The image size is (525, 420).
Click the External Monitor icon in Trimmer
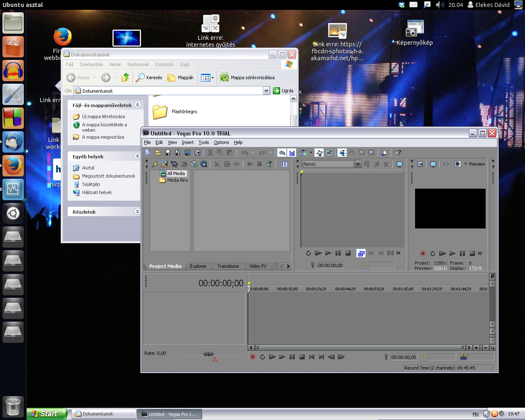[399, 164]
